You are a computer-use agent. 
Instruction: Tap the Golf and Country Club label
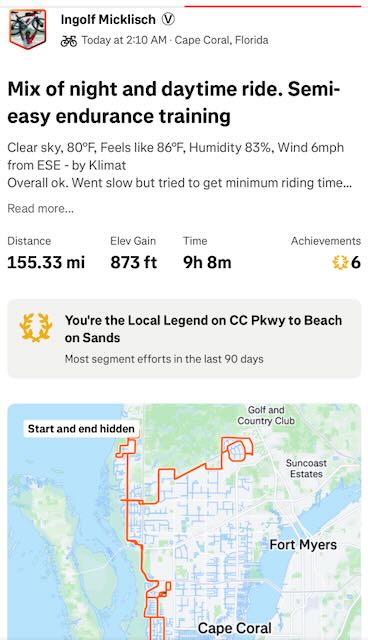(266, 415)
